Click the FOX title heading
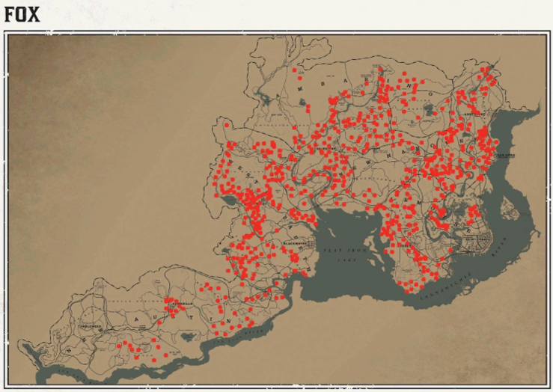 pyautogui.click(x=22, y=14)
